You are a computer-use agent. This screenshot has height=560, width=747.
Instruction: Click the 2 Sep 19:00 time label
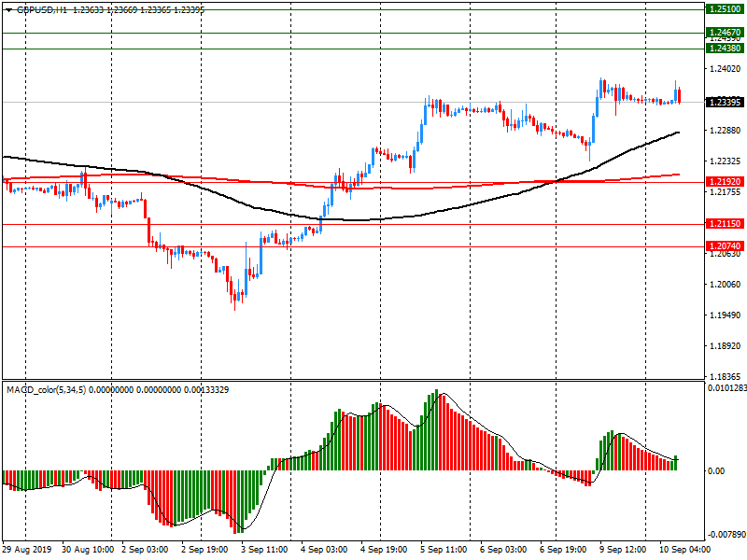pos(204,550)
